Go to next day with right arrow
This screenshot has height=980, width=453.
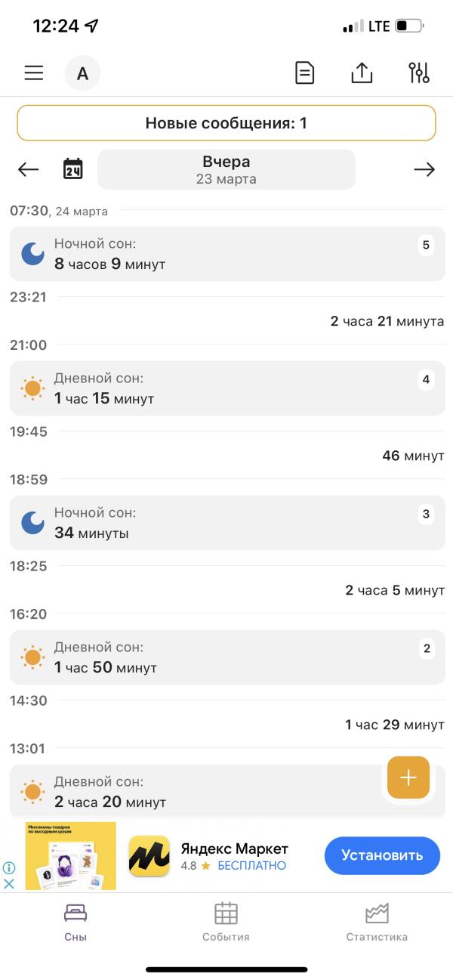(x=424, y=169)
